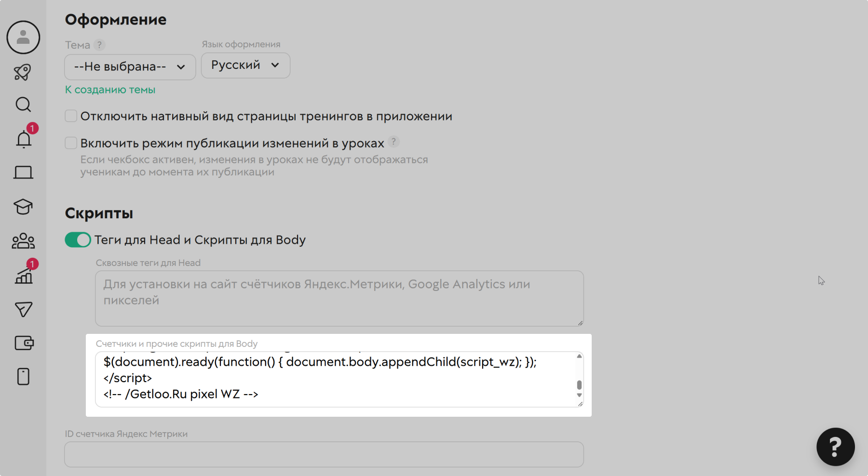Tick 'Отключить нативный вид страницы тренингов' checkbox
868x476 pixels.
click(x=71, y=116)
